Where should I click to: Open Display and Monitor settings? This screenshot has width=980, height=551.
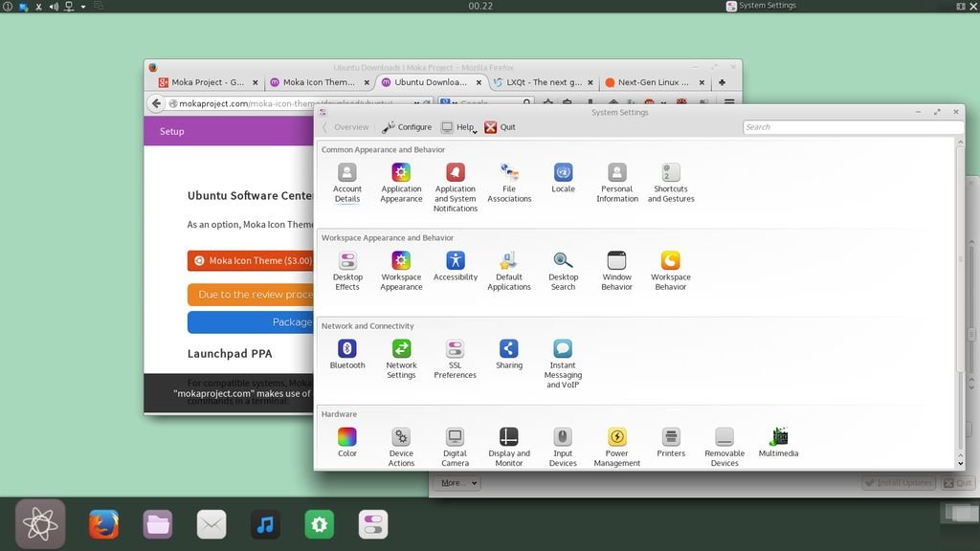click(x=509, y=446)
